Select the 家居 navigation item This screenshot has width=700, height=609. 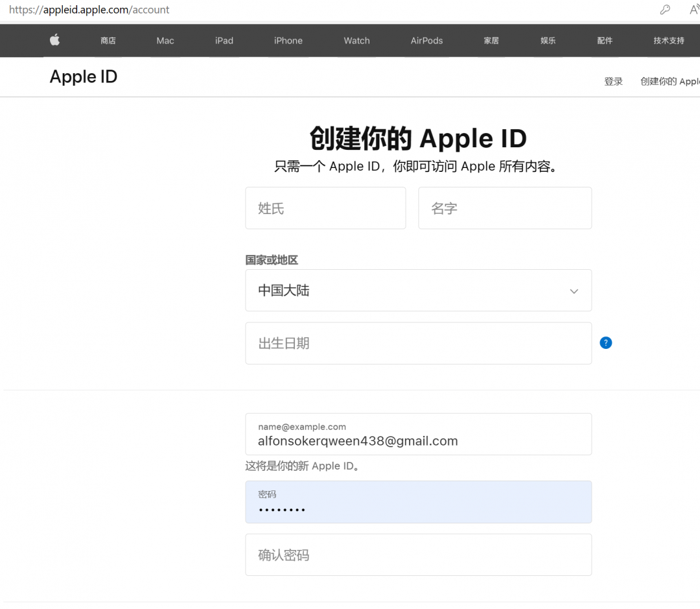coord(491,40)
